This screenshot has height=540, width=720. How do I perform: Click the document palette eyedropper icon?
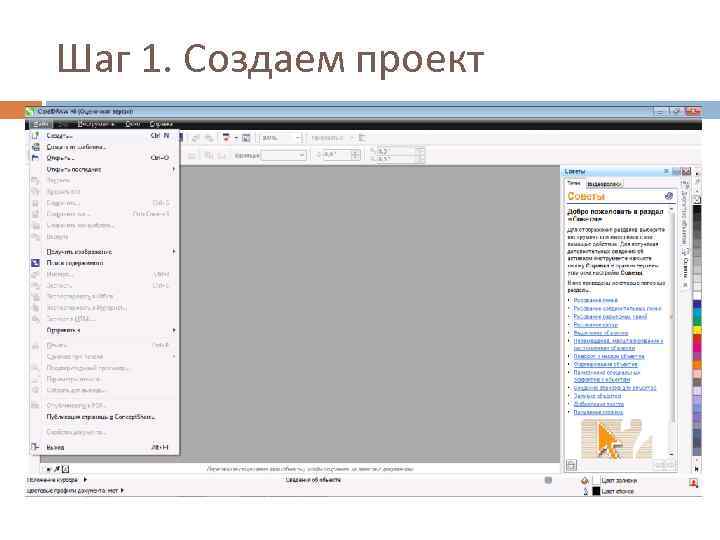click(x=57, y=469)
